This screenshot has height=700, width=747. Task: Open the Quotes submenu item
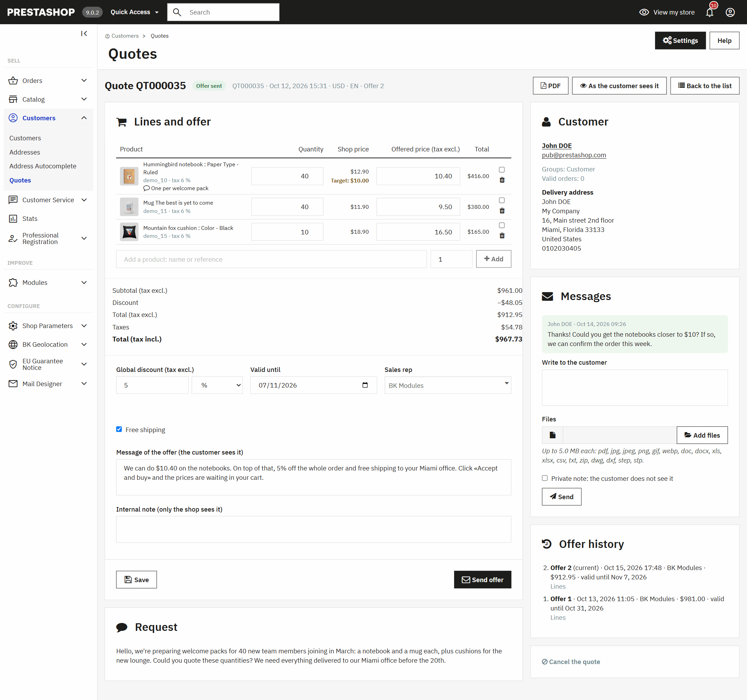(20, 180)
